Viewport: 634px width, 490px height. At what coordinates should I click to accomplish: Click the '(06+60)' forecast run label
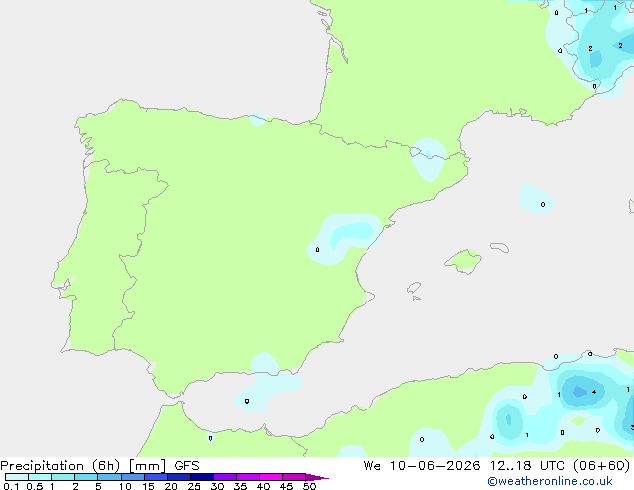[x=602, y=466]
